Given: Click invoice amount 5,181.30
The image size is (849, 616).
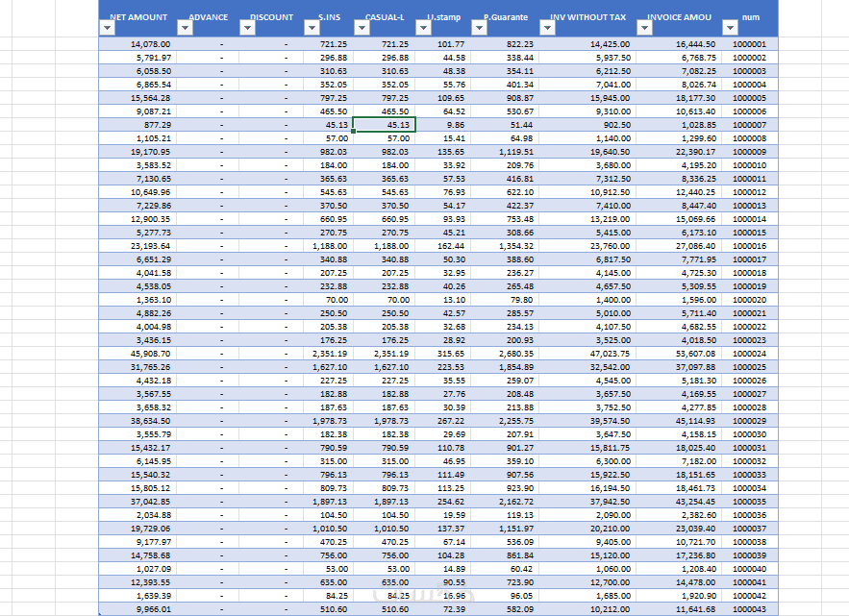Looking at the screenshot, I should (x=679, y=381).
